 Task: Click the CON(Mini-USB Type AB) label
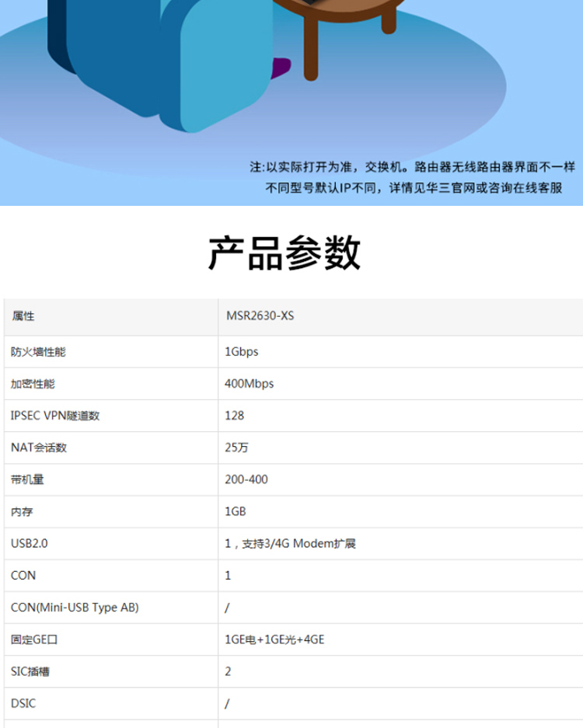(x=75, y=608)
